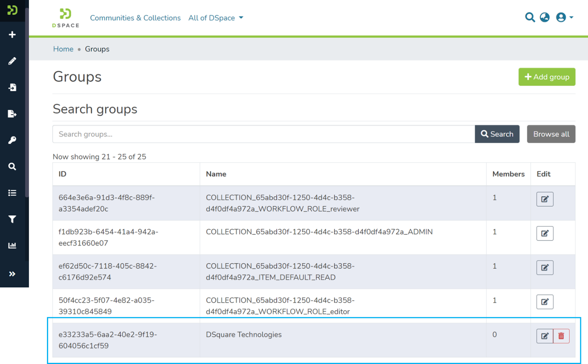Open the list Registries icon in sidebar
The height and width of the screenshot is (364, 588).
[x=12, y=193]
